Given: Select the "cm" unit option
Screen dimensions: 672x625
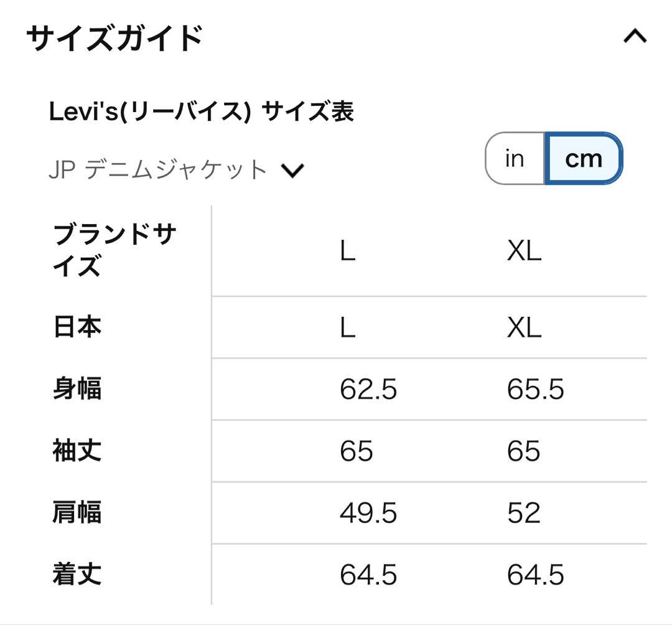Looking at the screenshot, I should coord(582,158).
